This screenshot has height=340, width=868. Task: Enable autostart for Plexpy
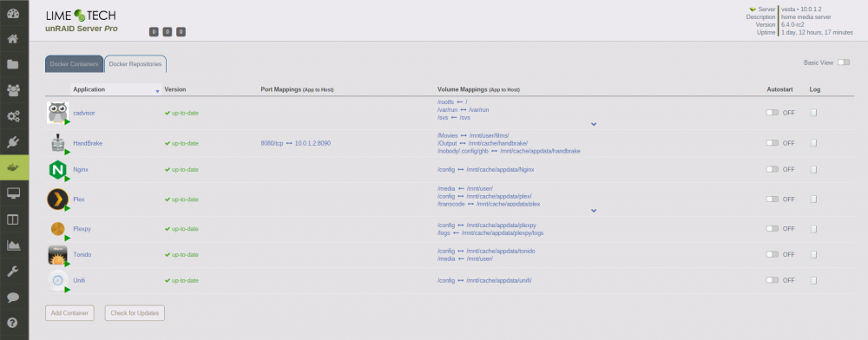click(773, 228)
